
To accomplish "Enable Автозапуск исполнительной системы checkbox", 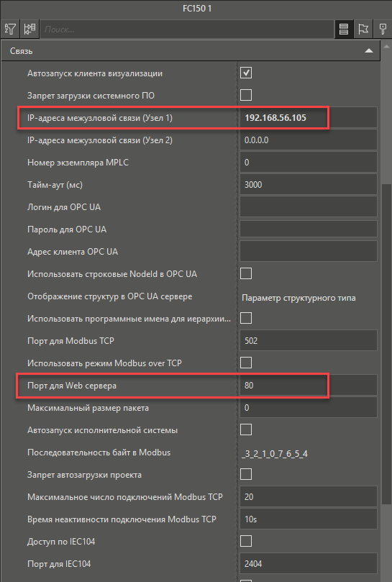I will coord(246,429).
